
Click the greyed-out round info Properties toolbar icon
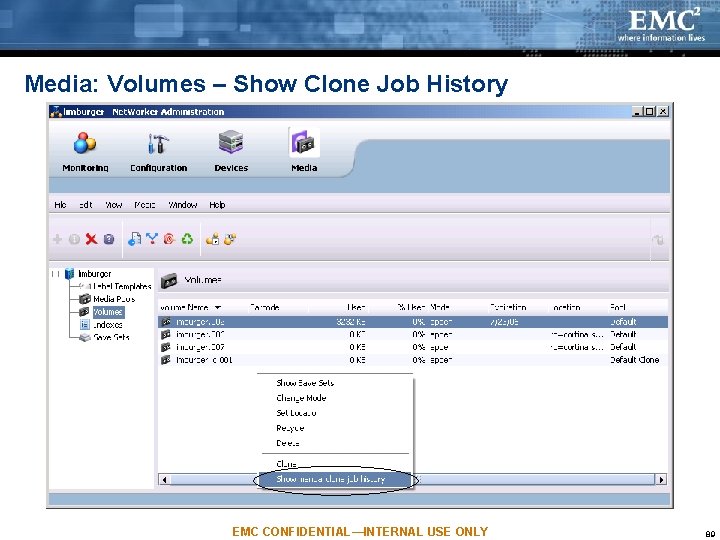tap(74, 239)
